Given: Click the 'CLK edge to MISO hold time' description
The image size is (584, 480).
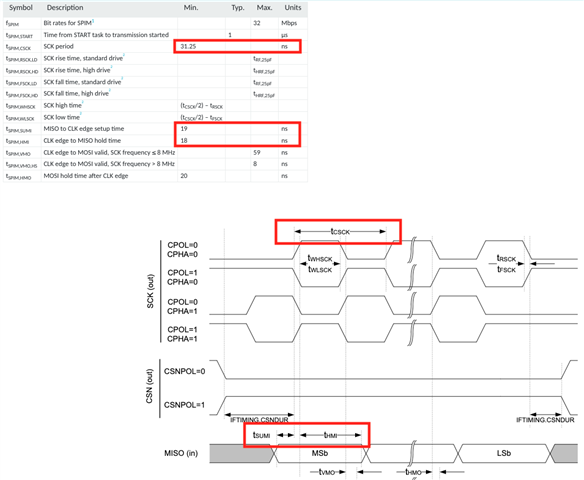Looking at the screenshot, I should (82, 141).
